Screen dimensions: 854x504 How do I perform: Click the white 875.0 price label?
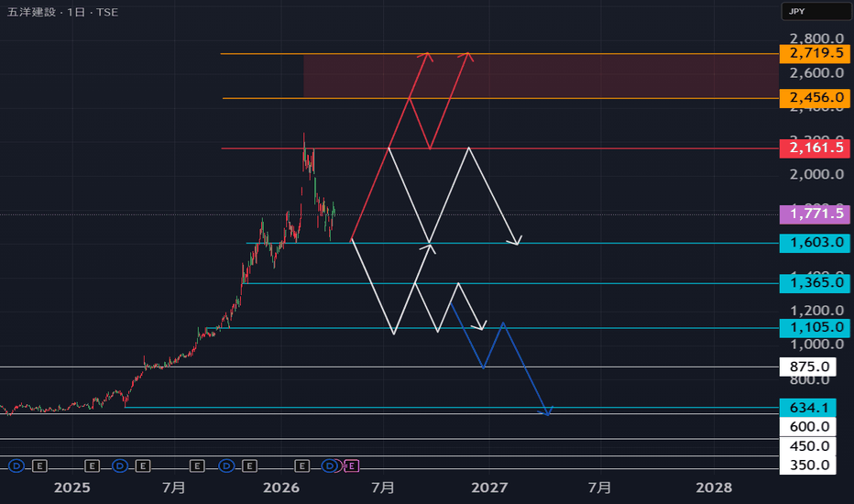click(x=808, y=367)
